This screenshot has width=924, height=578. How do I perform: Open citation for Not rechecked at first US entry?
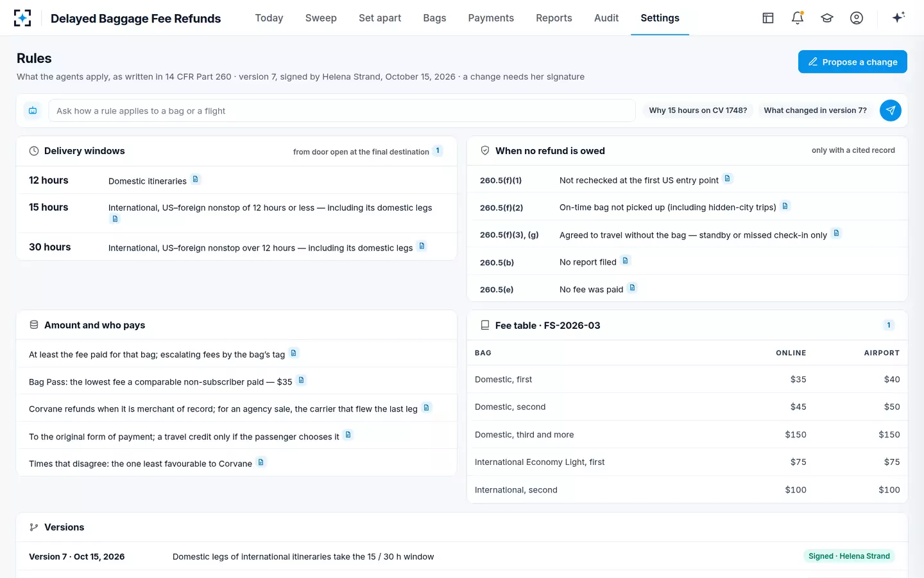click(728, 179)
